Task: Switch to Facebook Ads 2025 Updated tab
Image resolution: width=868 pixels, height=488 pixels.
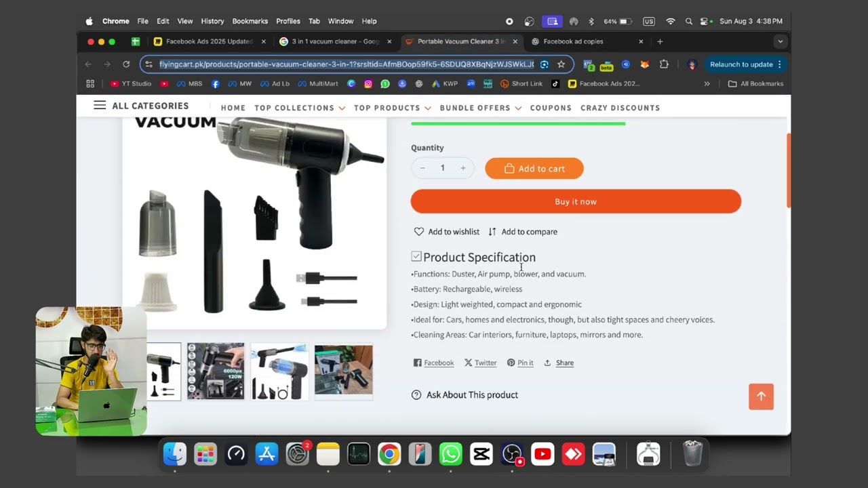Action: click(x=210, y=41)
